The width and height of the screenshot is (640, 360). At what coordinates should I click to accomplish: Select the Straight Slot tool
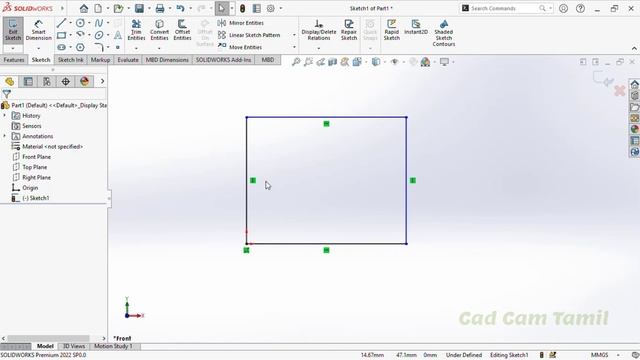[x=61, y=47]
